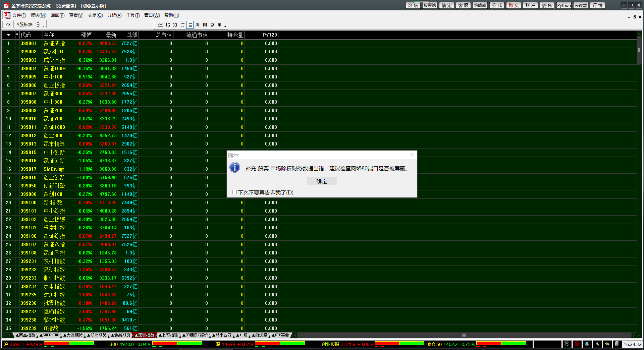This screenshot has width=644, height=350.
Task: Switch to the SHFE-INE tab
Action: click(x=49, y=335)
